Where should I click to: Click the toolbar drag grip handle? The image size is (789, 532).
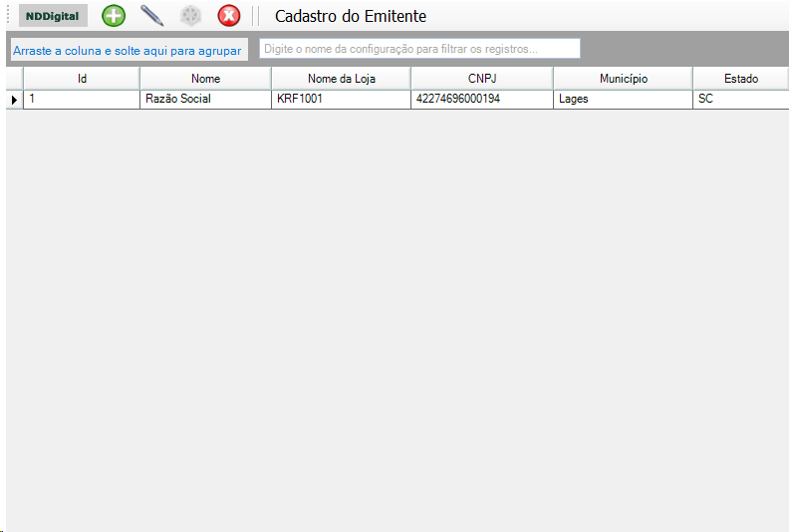click(9, 16)
